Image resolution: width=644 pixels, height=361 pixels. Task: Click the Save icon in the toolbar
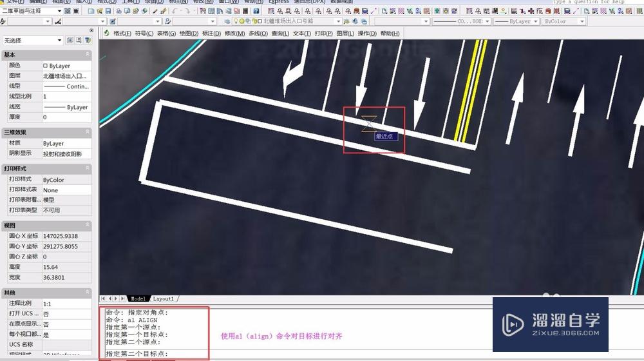pos(108,11)
